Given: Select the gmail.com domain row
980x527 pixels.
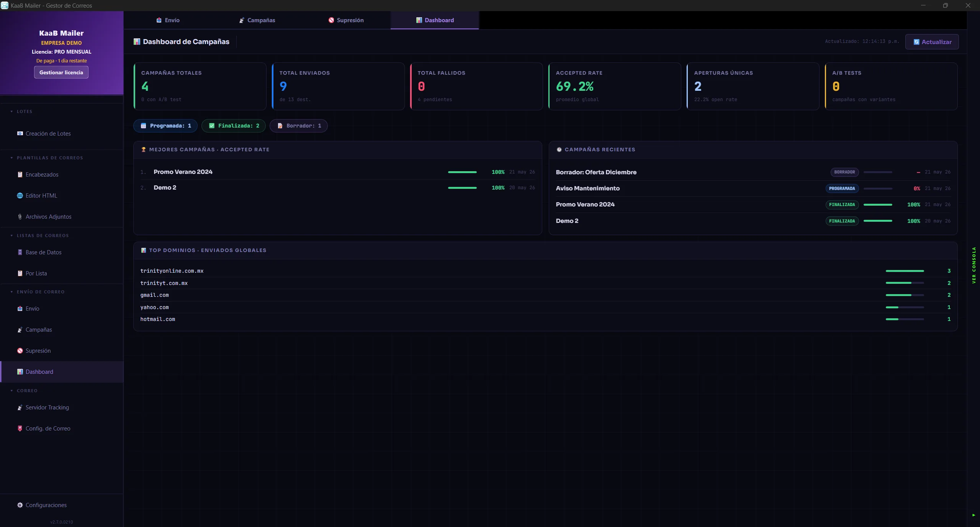Looking at the screenshot, I should 545,295.
